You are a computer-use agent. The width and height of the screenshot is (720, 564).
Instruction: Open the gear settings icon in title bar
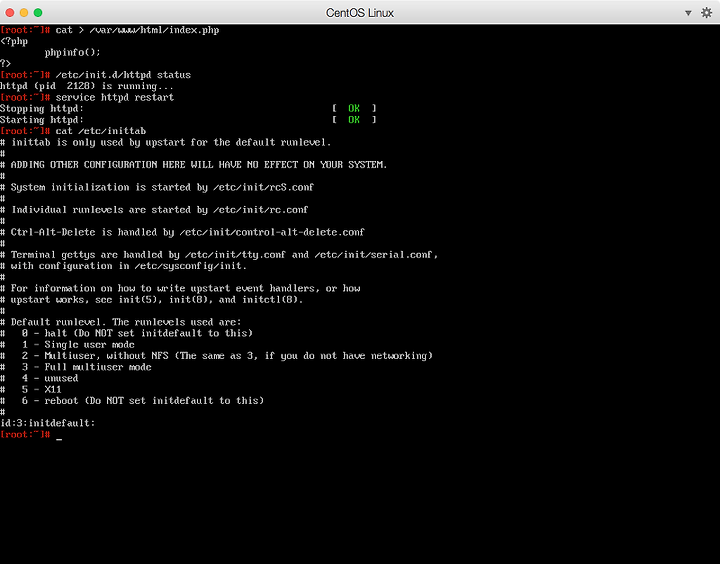[x=706, y=13]
